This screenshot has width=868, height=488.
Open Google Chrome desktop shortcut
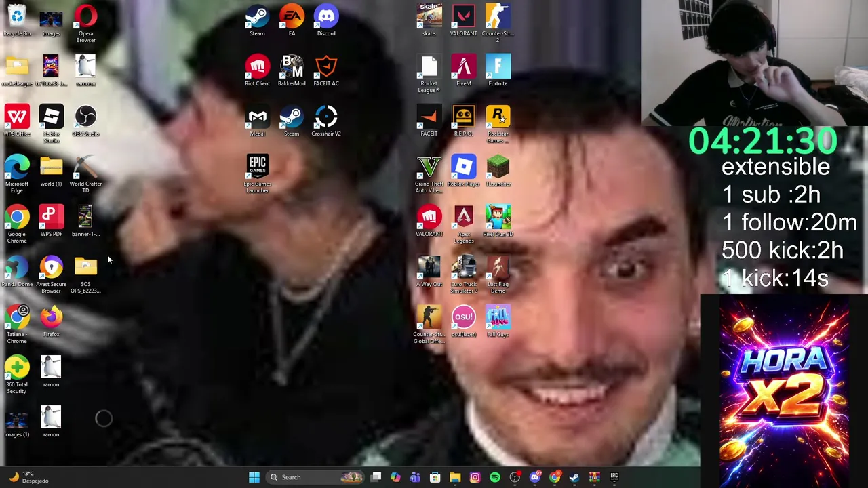17,224
